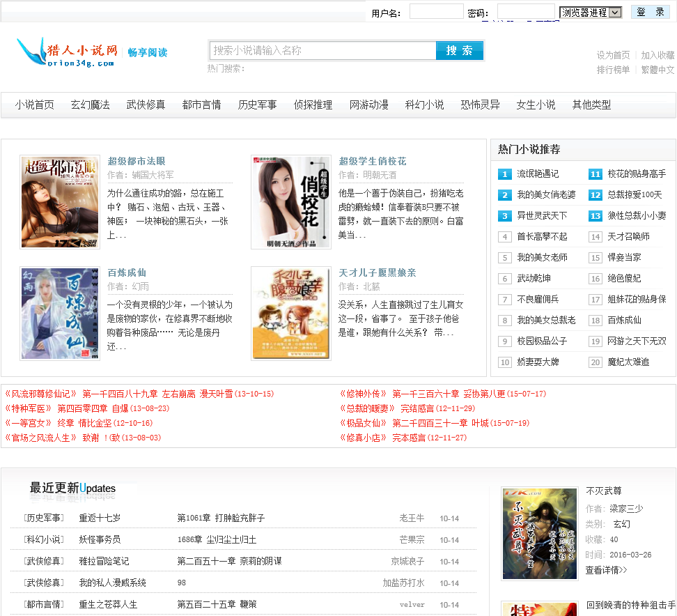The image size is (677, 616).
Task: Open rank 12 novel 总裁掠爱100天
Action: pos(635,195)
